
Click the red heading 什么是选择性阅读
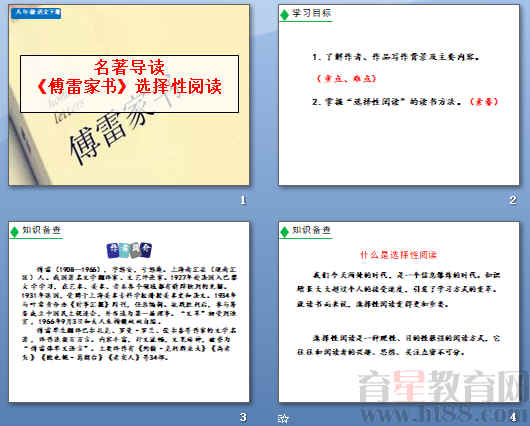click(399, 255)
